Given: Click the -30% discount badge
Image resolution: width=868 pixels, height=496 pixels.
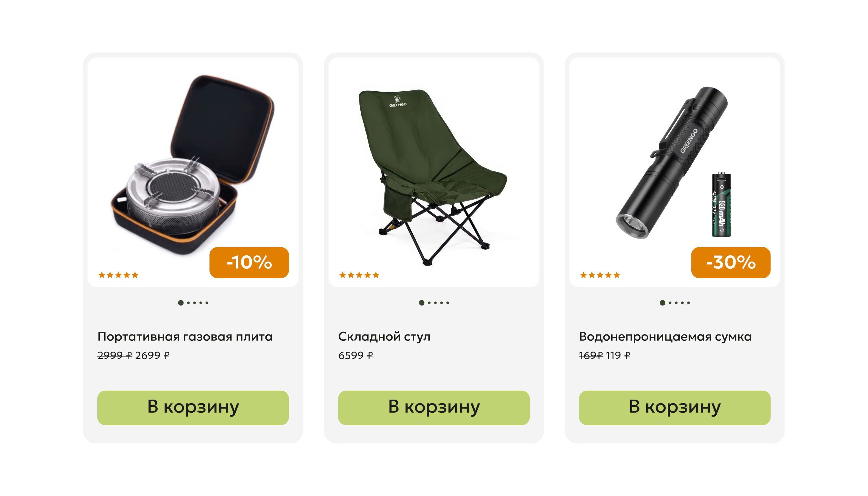Looking at the screenshot, I should (x=731, y=262).
